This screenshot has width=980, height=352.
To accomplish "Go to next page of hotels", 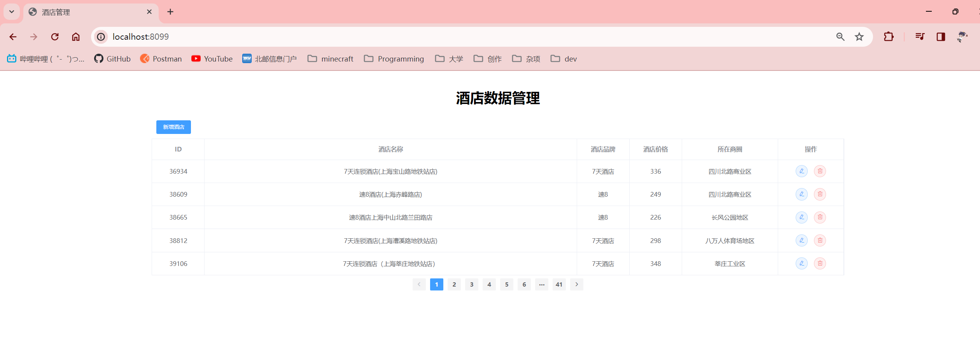I will coord(577,285).
